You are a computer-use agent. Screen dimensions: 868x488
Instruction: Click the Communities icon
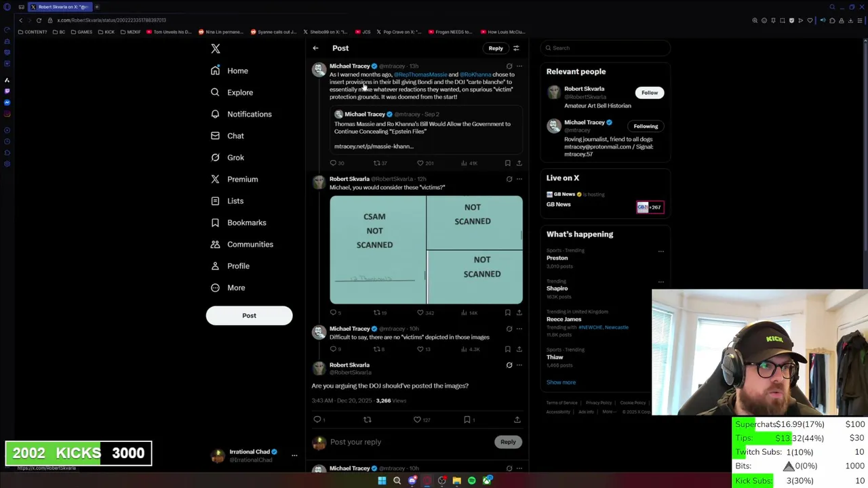(x=215, y=244)
